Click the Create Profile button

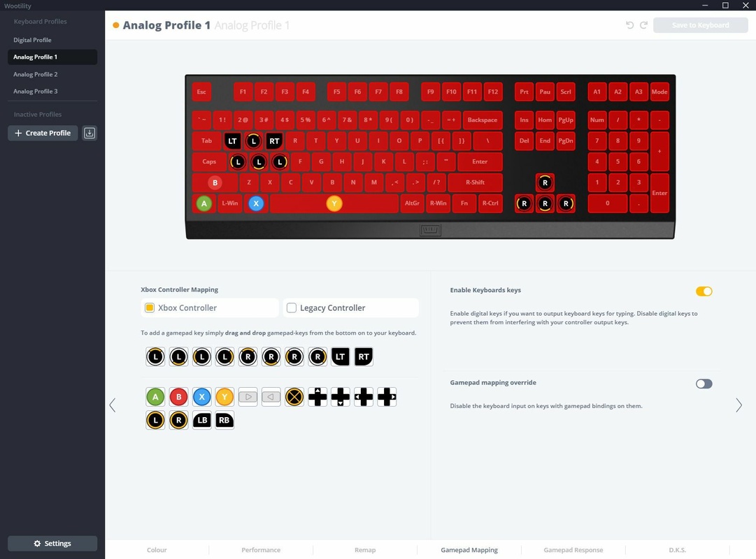point(43,133)
